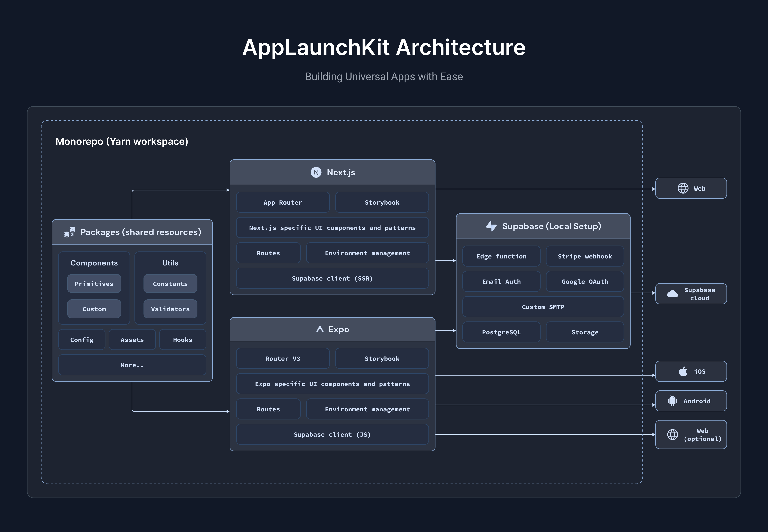Click Routes box in the Next.js panel
The width and height of the screenshot is (768, 532).
point(268,253)
